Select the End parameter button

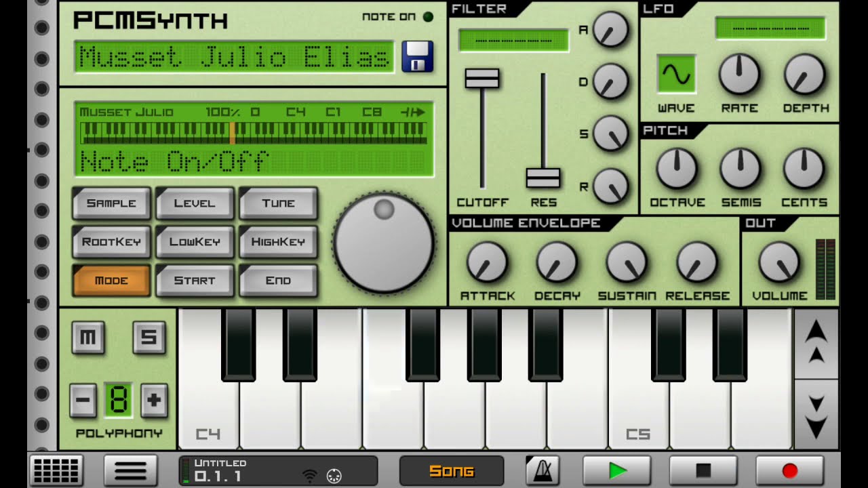[278, 280]
